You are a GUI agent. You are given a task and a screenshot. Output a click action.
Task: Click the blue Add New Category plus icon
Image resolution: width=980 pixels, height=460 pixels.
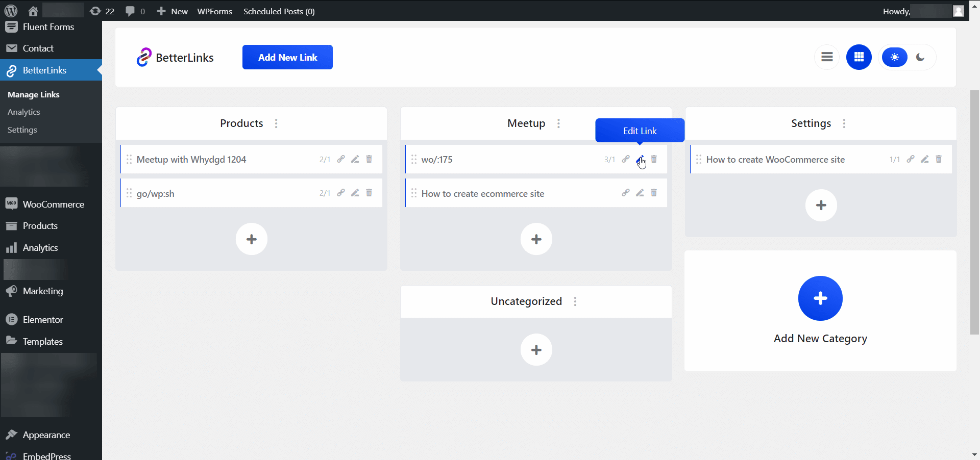[x=820, y=298]
